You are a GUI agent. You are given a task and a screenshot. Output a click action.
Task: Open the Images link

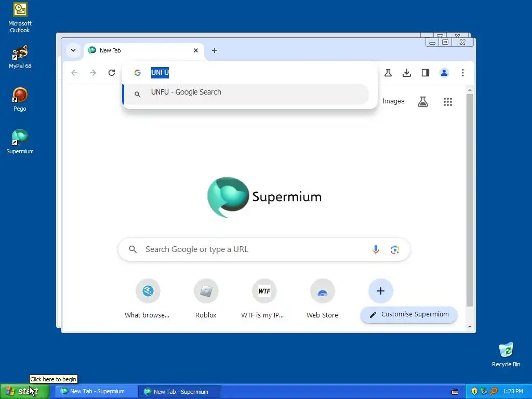click(394, 101)
